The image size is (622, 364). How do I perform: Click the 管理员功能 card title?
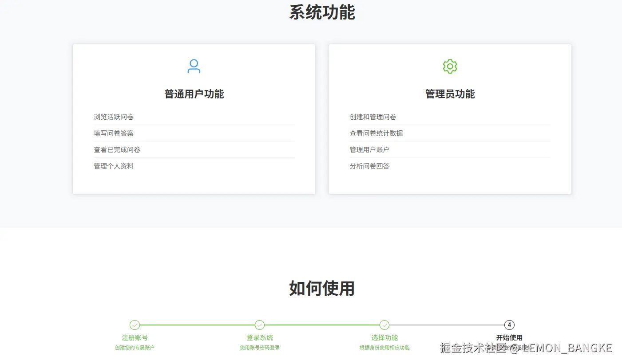pos(450,94)
